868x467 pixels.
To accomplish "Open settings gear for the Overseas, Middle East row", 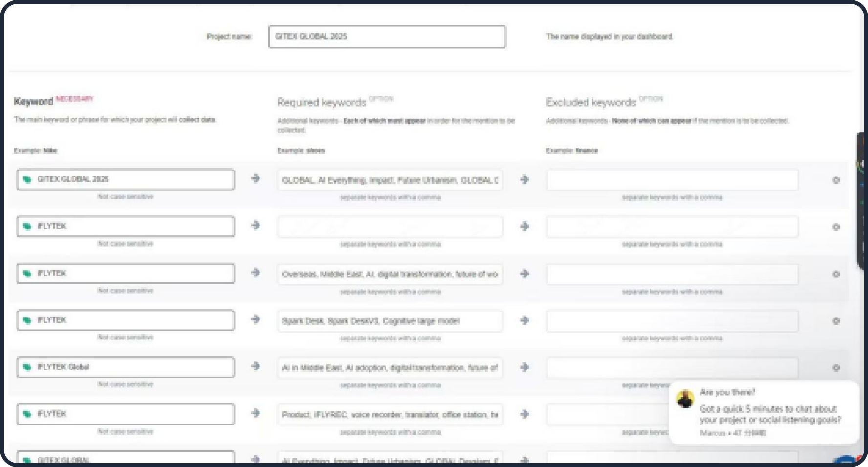I will pyautogui.click(x=836, y=274).
